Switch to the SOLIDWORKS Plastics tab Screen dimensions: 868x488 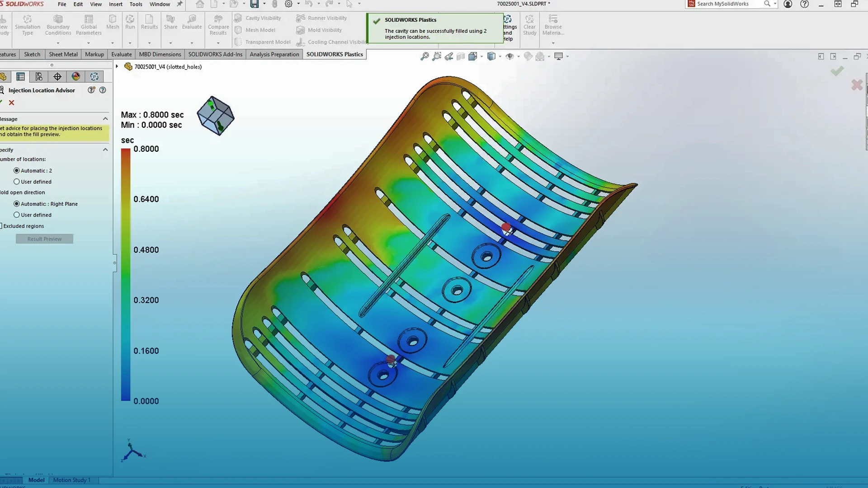(335, 54)
